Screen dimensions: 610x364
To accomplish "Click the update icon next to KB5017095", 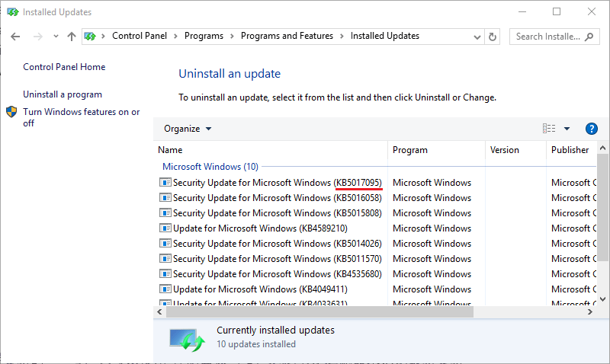I will point(165,182).
